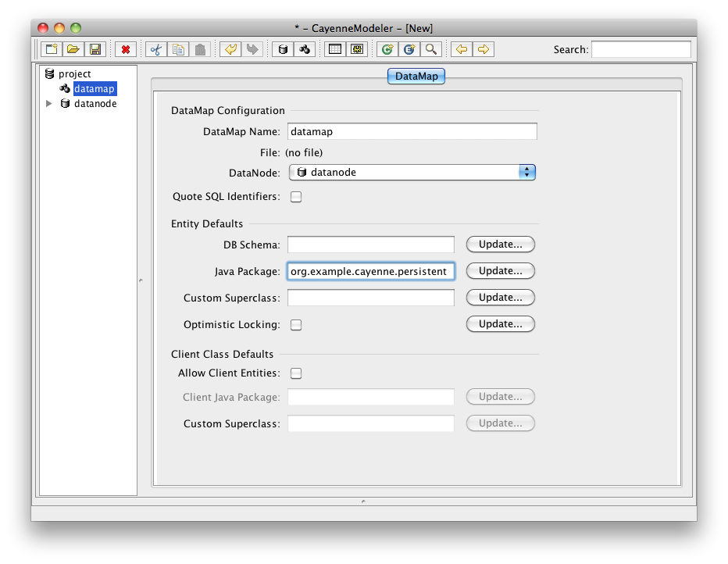This screenshot has height=564, width=728.
Task: Create a DataNode with the cylinder toolbar icon
Action: click(x=283, y=49)
